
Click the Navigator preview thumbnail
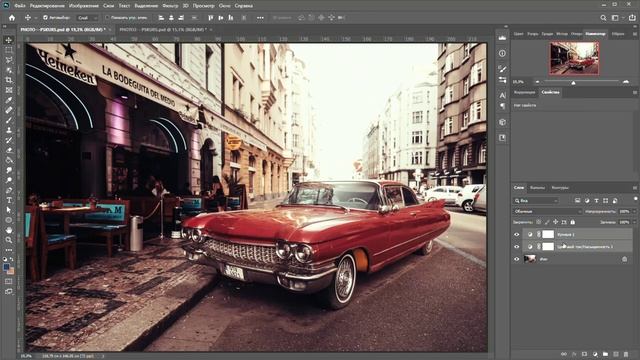tap(574, 58)
